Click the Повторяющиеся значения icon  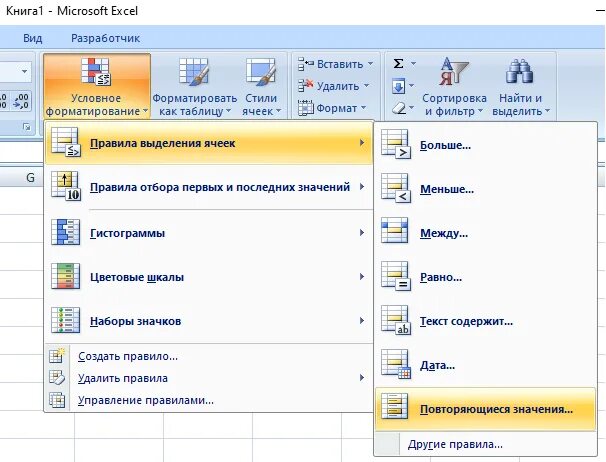pyautogui.click(x=395, y=406)
